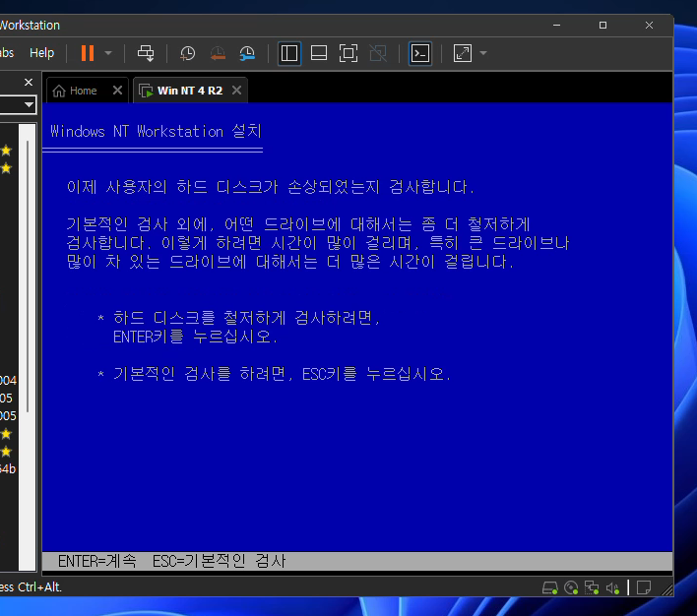
Task: Maximize the Workstation window
Action: (602, 26)
